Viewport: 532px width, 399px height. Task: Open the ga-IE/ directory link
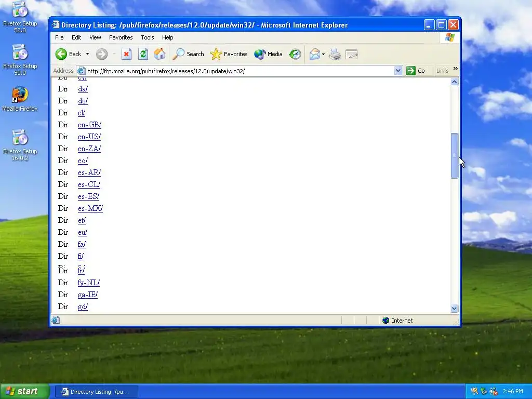click(87, 295)
